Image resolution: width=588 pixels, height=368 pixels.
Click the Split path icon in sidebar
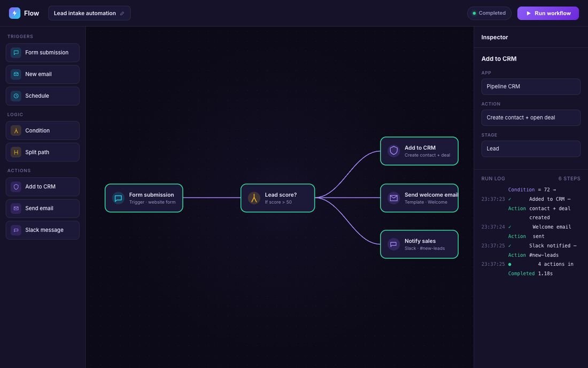click(16, 152)
